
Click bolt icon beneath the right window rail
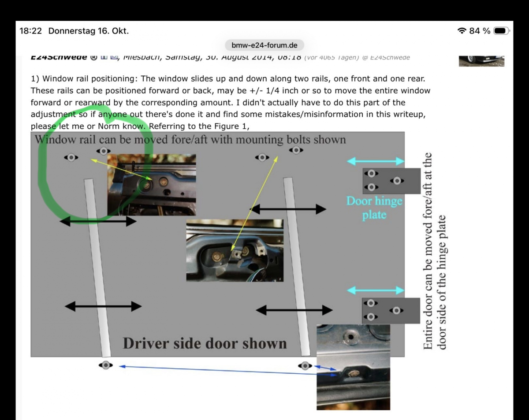(x=305, y=365)
